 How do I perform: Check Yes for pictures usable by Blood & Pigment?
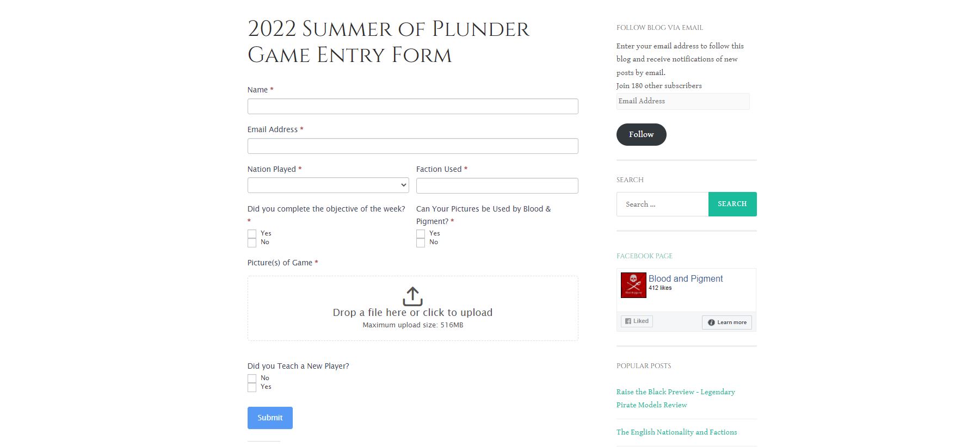click(421, 234)
